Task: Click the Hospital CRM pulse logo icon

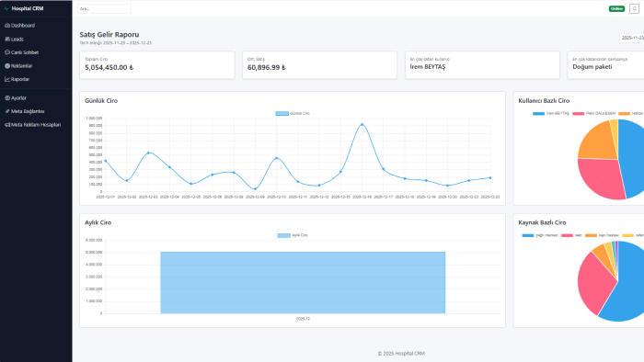Action: 6,8
